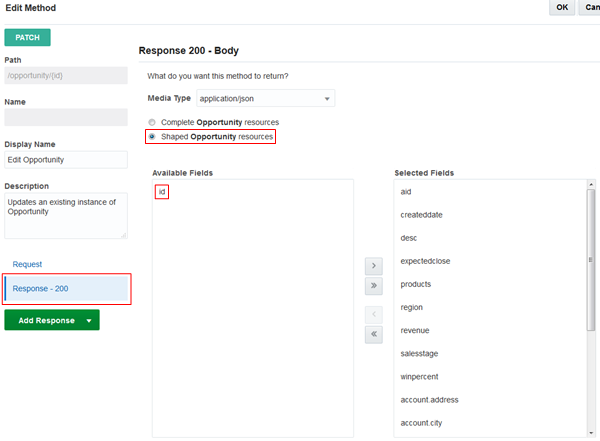Open the Request section
The image size is (600, 441).
click(27, 264)
